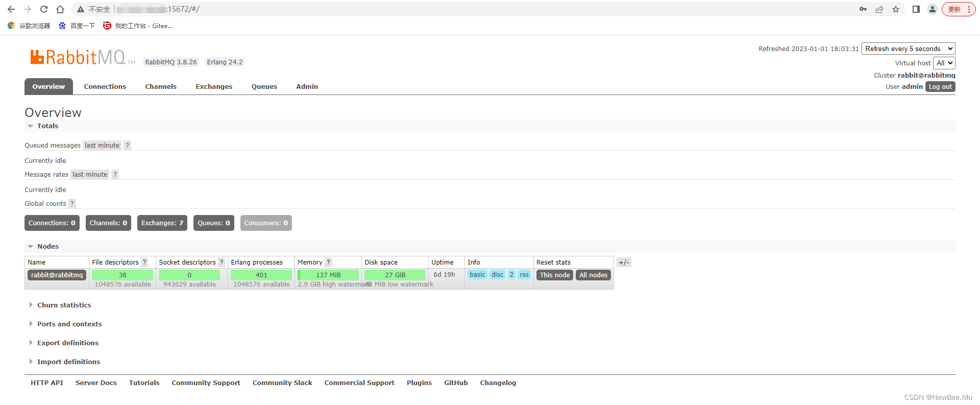Click the Channels: 0 count button
The image size is (980, 405).
click(x=108, y=223)
